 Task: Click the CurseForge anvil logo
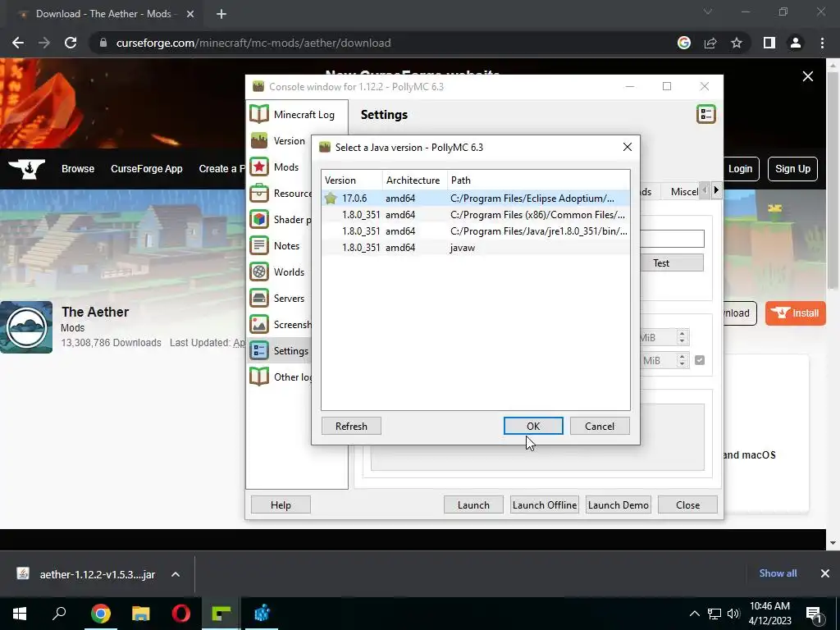coord(27,169)
